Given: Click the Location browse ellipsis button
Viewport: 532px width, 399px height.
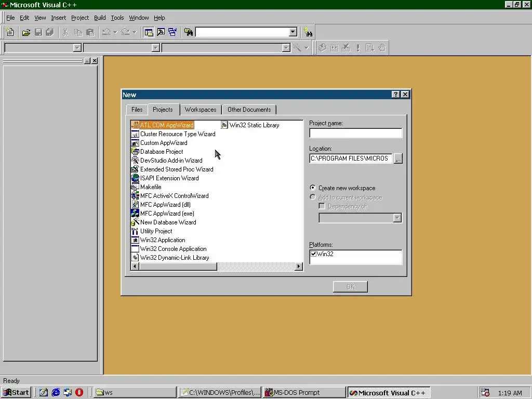Looking at the screenshot, I should (398, 158).
